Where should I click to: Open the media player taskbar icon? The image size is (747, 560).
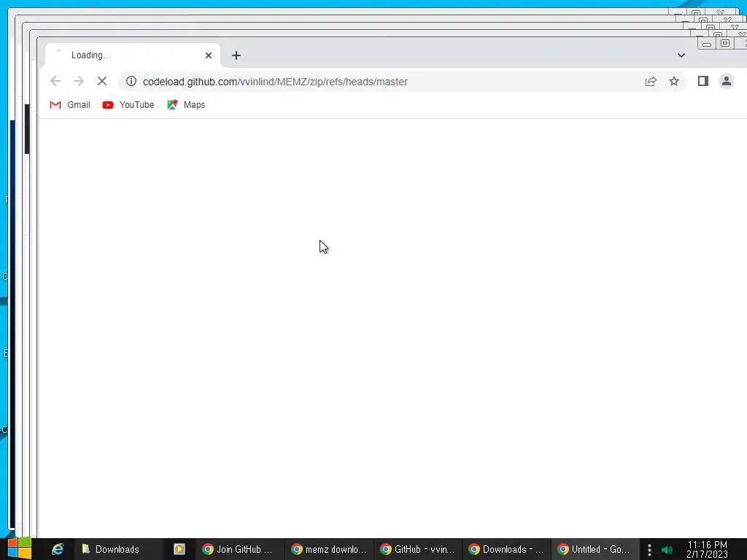179,549
